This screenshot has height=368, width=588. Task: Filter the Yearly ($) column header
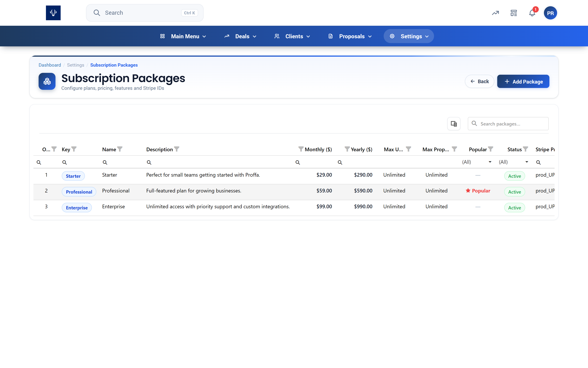[x=347, y=149]
